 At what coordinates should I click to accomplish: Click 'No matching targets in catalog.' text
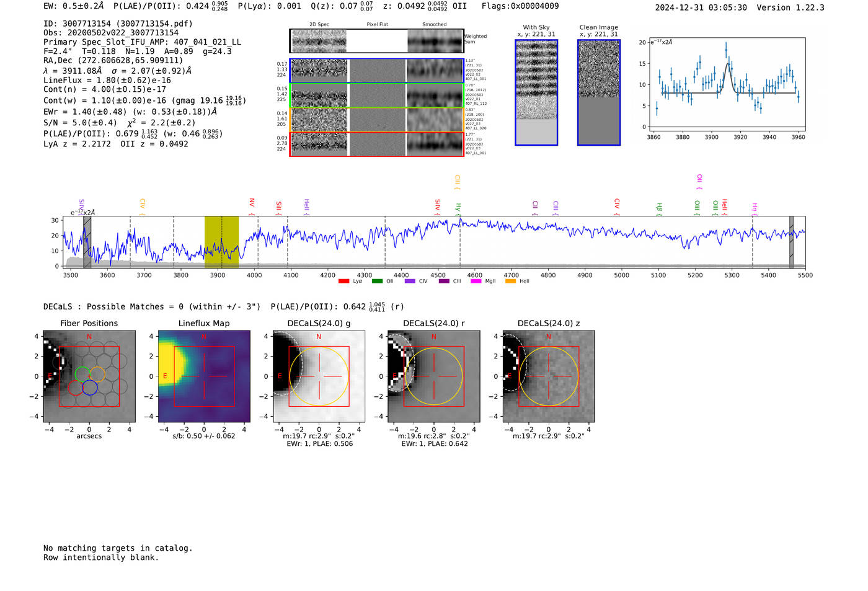(x=118, y=548)
